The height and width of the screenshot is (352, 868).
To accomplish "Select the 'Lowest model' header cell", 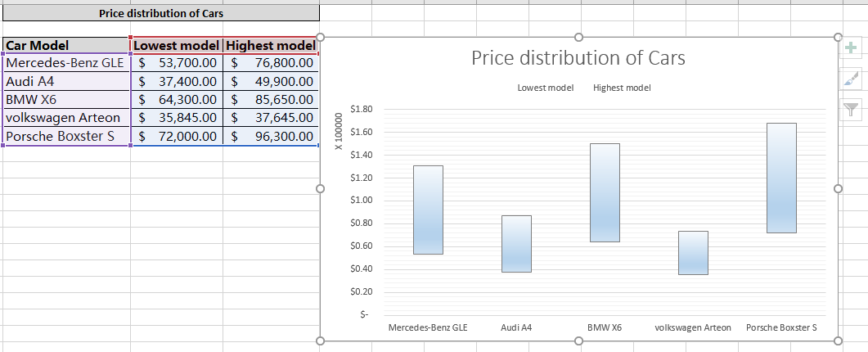I will 177,46.
